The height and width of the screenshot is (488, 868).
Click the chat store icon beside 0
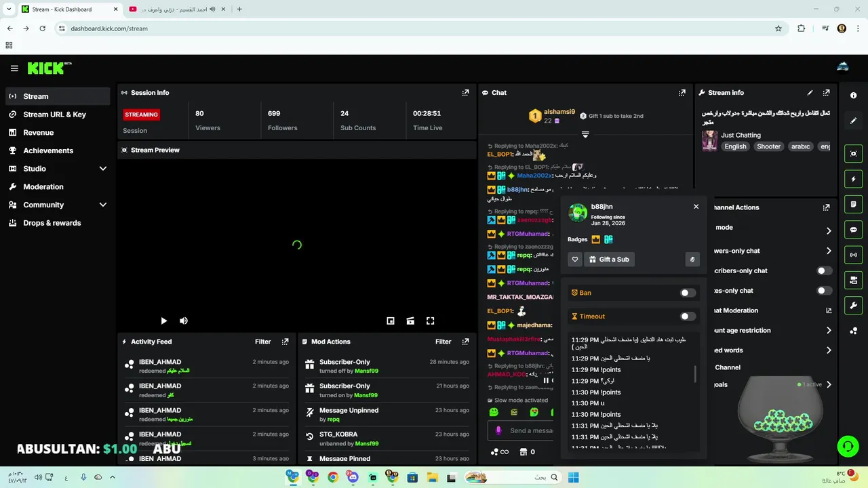pos(523,452)
